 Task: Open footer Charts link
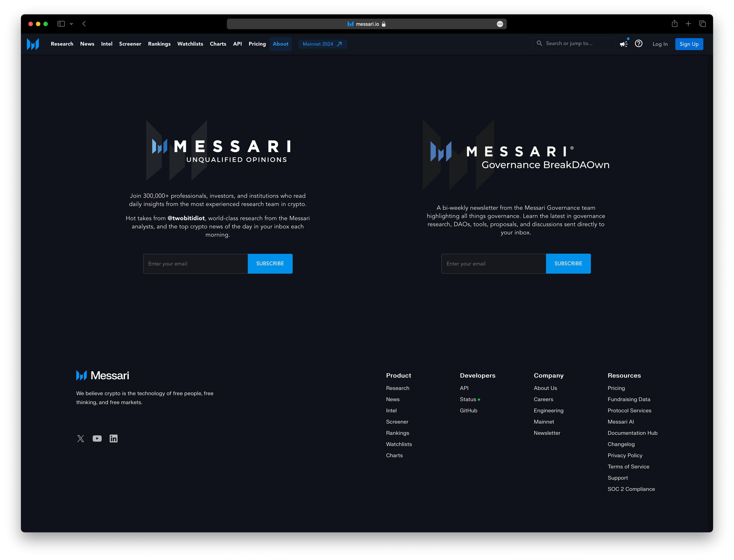pos(394,456)
